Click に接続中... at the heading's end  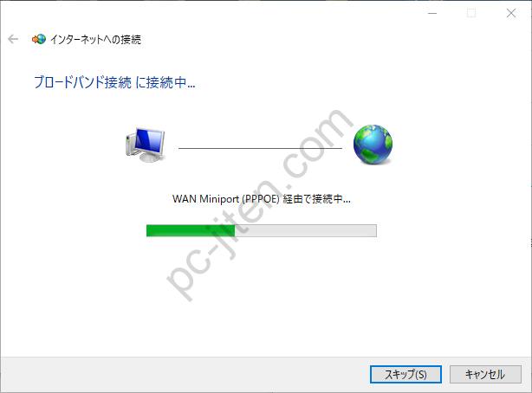(165, 82)
